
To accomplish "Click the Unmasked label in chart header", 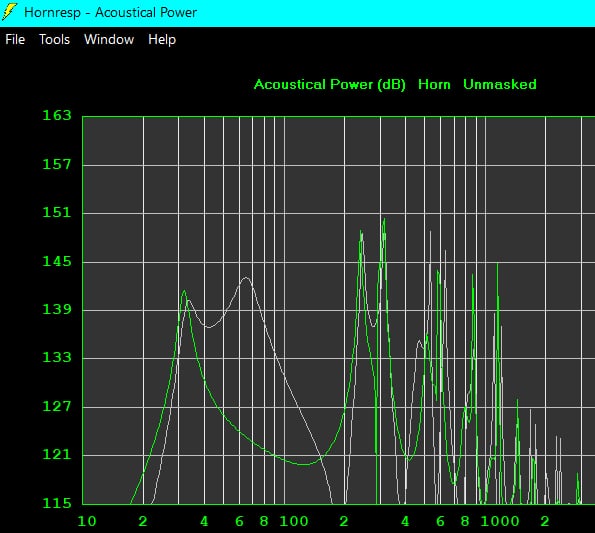I will click(500, 84).
